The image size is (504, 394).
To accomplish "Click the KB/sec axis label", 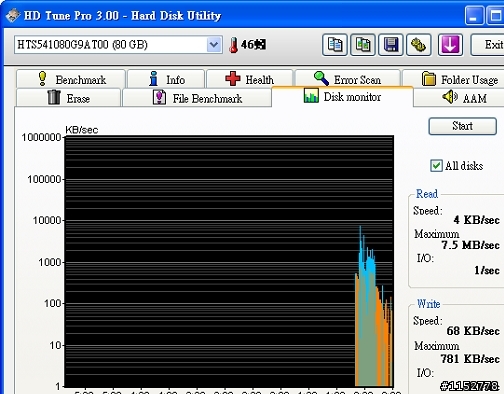I will pyautogui.click(x=82, y=130).
